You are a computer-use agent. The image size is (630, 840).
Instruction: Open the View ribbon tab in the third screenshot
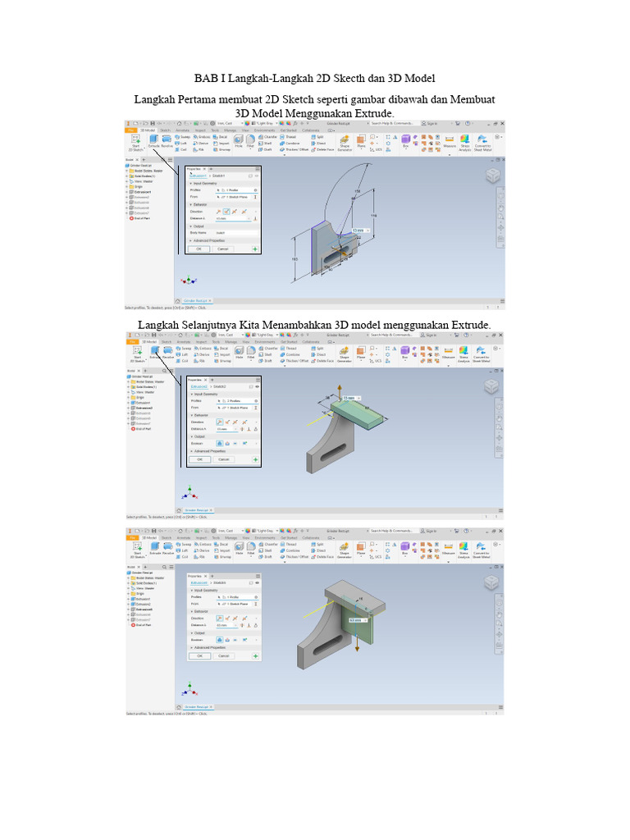click(x=245, y=537)
